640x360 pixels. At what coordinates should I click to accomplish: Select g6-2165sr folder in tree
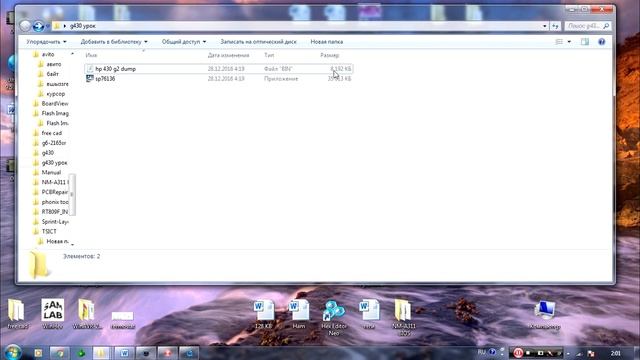click(53, 143)
